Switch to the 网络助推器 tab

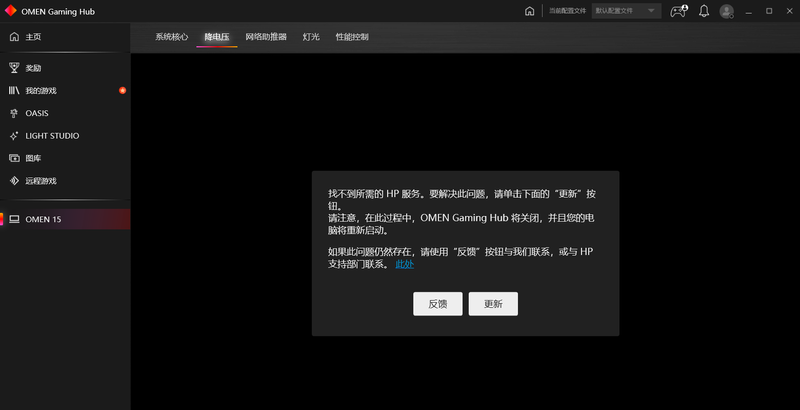point(266,37)
